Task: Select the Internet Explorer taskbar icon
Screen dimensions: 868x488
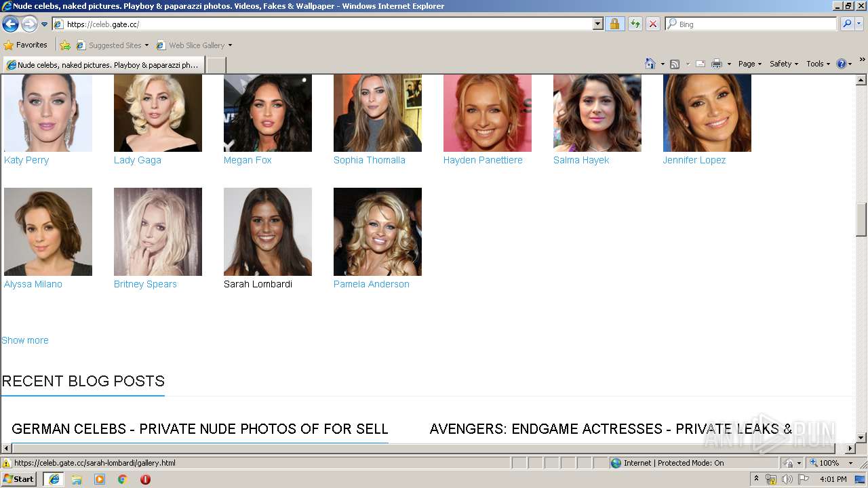Action: (54, 479)
